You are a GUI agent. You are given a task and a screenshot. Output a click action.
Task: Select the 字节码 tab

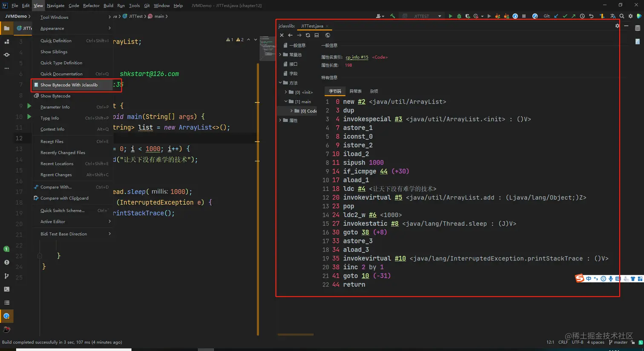(335, 91)
